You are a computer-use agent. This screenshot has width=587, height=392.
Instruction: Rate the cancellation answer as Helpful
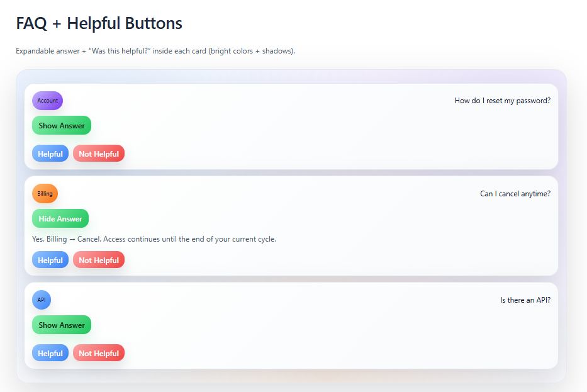point(50,259)
